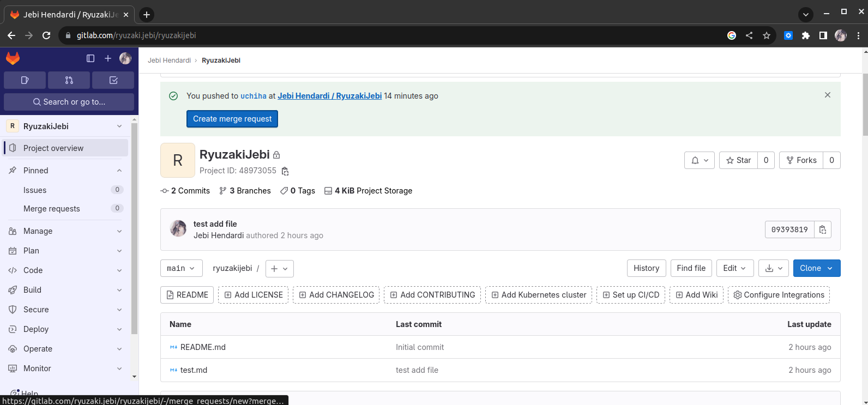Open the README.md file
The image size is (868, 405).
203,347
